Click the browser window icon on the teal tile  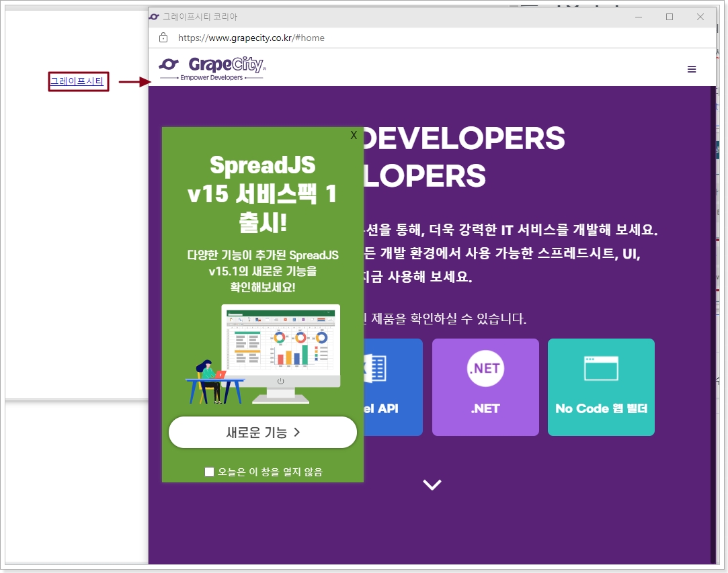(x=601, y=369)
